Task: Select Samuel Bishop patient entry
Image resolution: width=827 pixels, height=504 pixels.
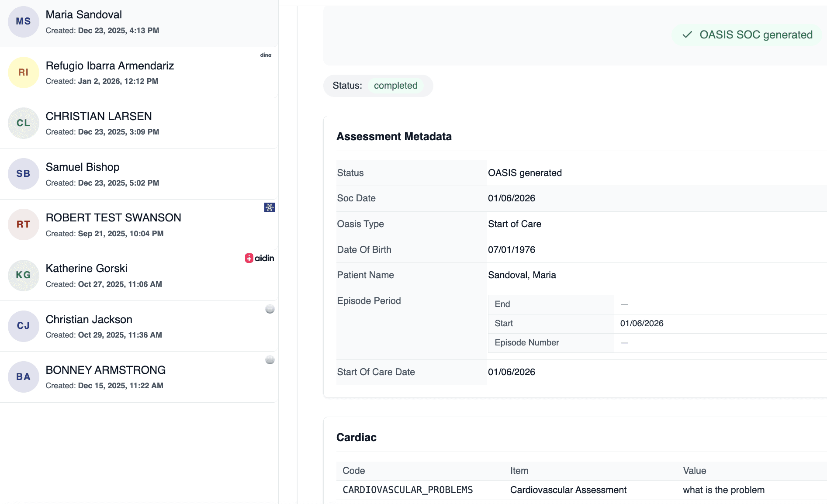Action: click(x=138, y=174)
